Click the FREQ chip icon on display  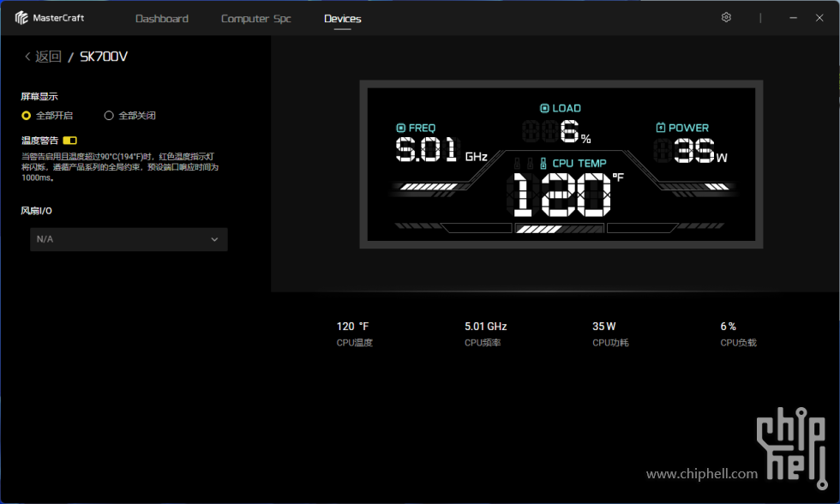point(400,128)
